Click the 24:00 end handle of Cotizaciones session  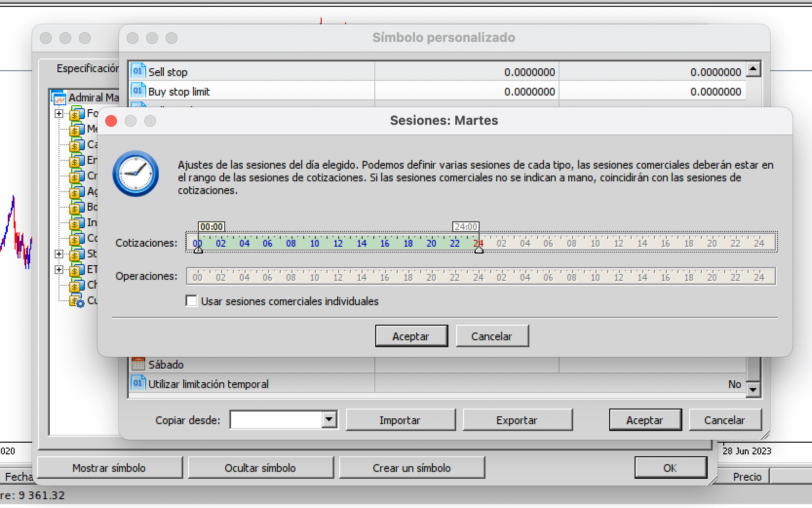[479, 250]
